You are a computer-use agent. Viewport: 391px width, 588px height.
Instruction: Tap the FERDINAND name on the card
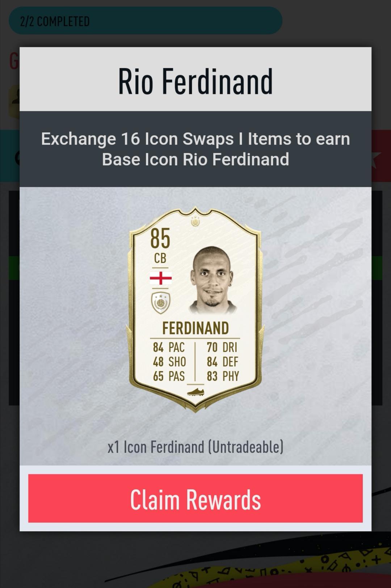click(195, 328)
